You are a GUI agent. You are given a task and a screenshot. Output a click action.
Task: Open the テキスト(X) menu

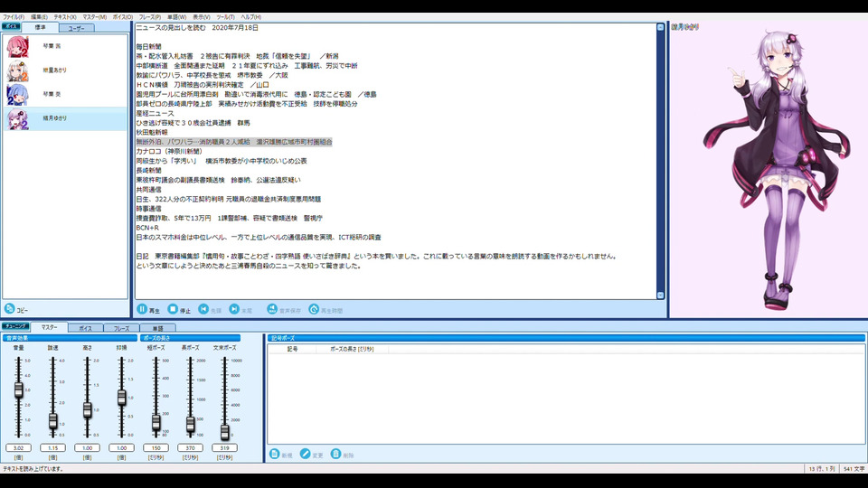65,17
